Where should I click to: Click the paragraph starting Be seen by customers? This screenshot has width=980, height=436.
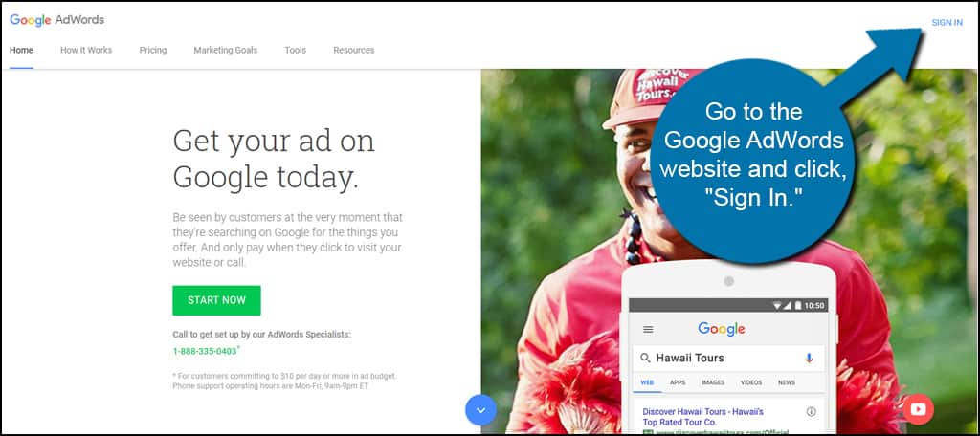pyautogui.click(x=287, y=240)
